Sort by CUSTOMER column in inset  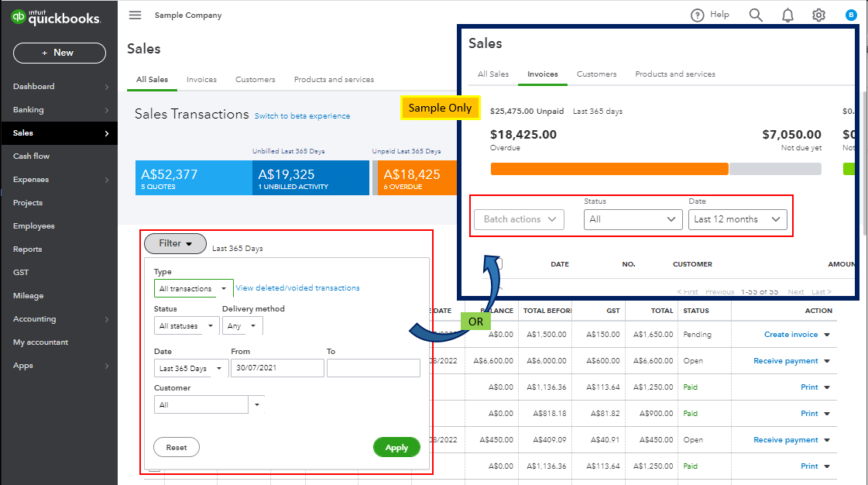692,264
